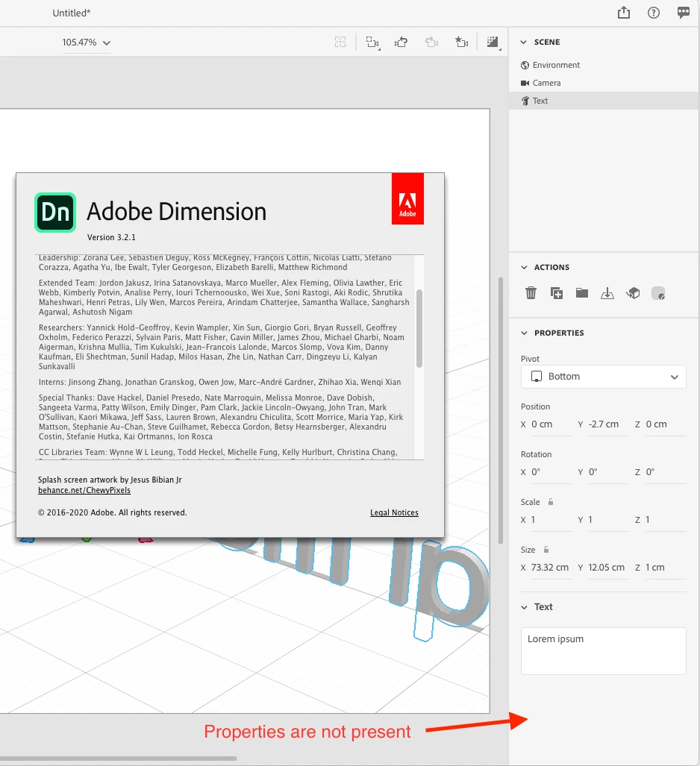Click the Rotation X field
The width and height of the screenshot is (700, 766).
(x=551, y=472)
